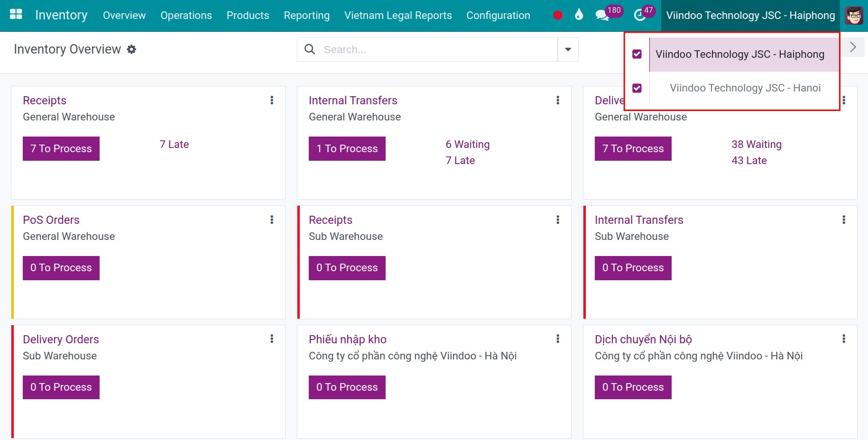Viewport: 868px width, 440px height.
Task: Open the company switcher in the navbar
Action: point(750,16)
